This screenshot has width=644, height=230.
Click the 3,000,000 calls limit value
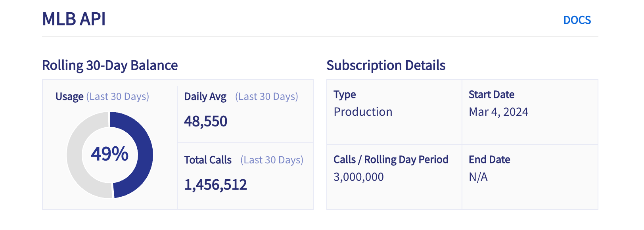(358, 177)
